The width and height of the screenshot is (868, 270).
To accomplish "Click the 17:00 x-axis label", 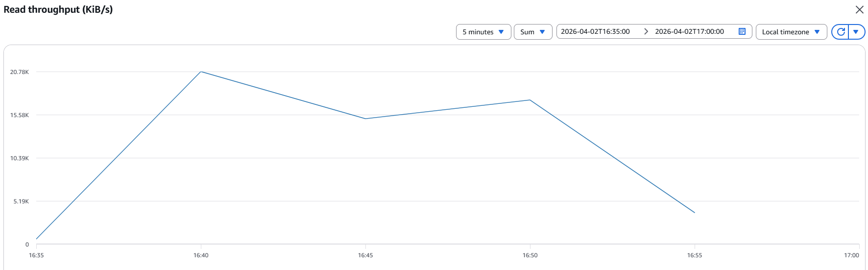I will click(851, 255).
